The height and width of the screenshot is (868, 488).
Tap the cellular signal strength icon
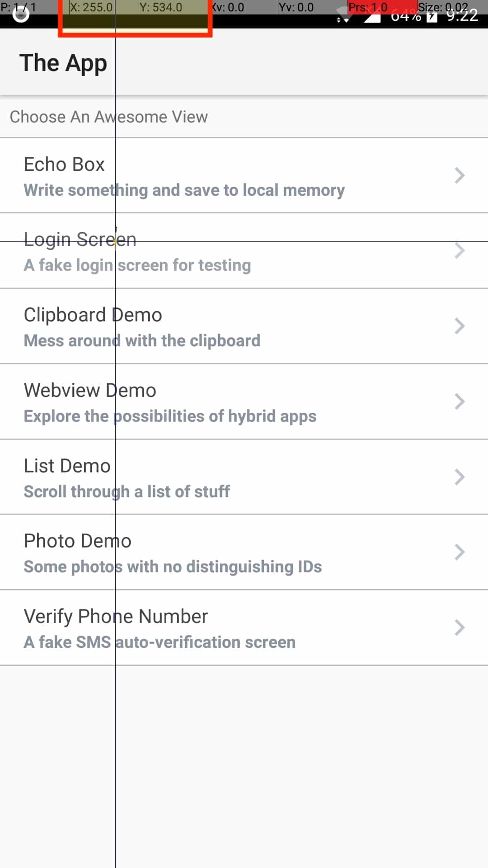372,17
